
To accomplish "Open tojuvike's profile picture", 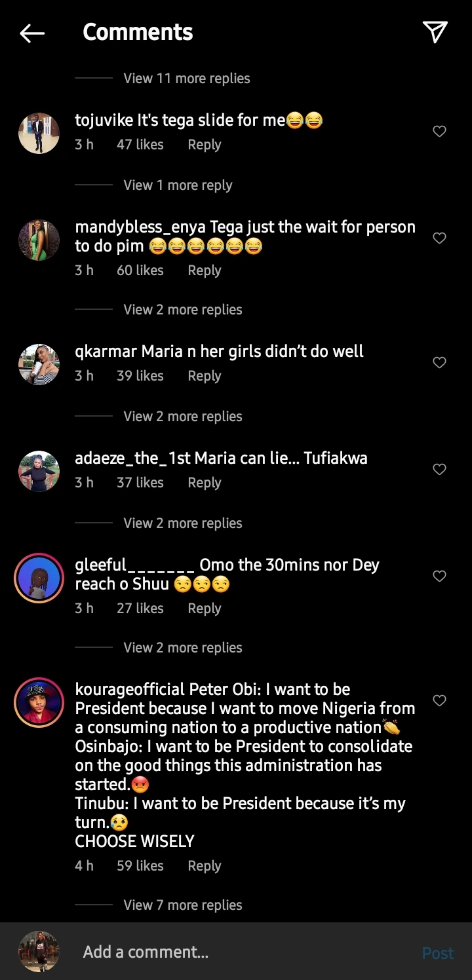I will point(39,133).
